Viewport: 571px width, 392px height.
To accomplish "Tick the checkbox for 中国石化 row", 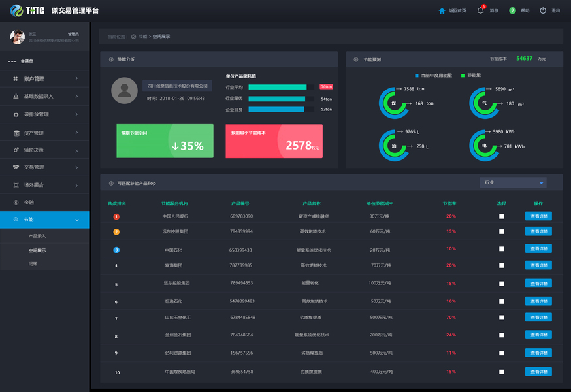I will [x=502, y=249].
